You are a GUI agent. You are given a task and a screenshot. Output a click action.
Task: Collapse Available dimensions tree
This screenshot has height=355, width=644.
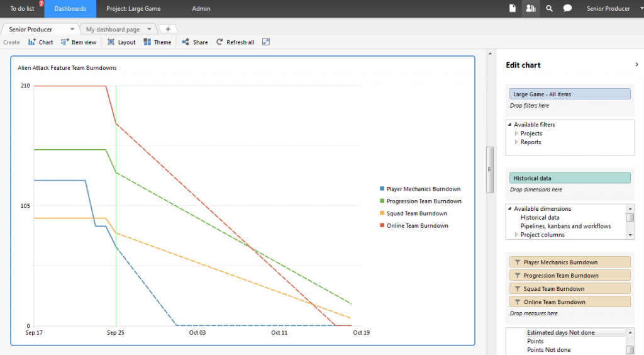(x=509, y=208)
